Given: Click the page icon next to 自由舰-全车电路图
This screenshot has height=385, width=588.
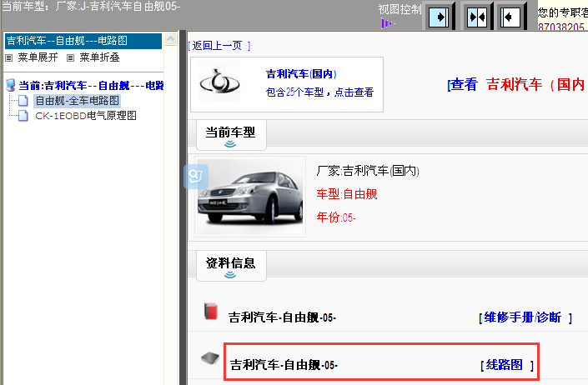Looking at the screenshot, I should [x=23, y=100].
